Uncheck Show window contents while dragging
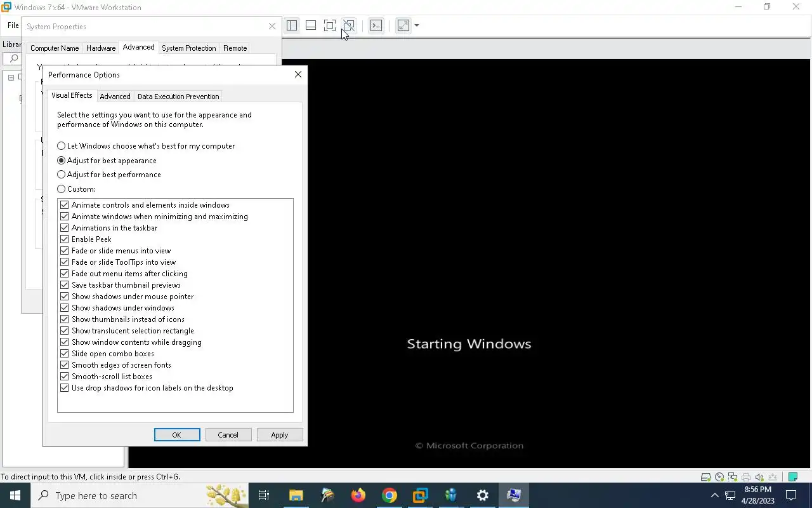 click(64, 342)
